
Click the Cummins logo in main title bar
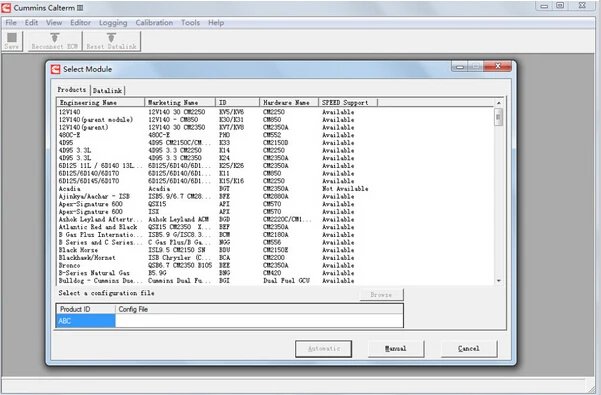click(6, 8)
